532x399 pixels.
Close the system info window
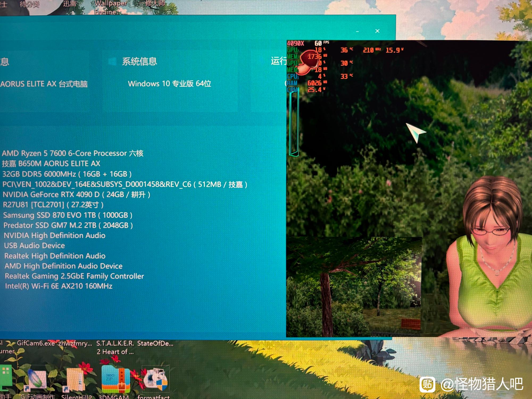point(377,31)
